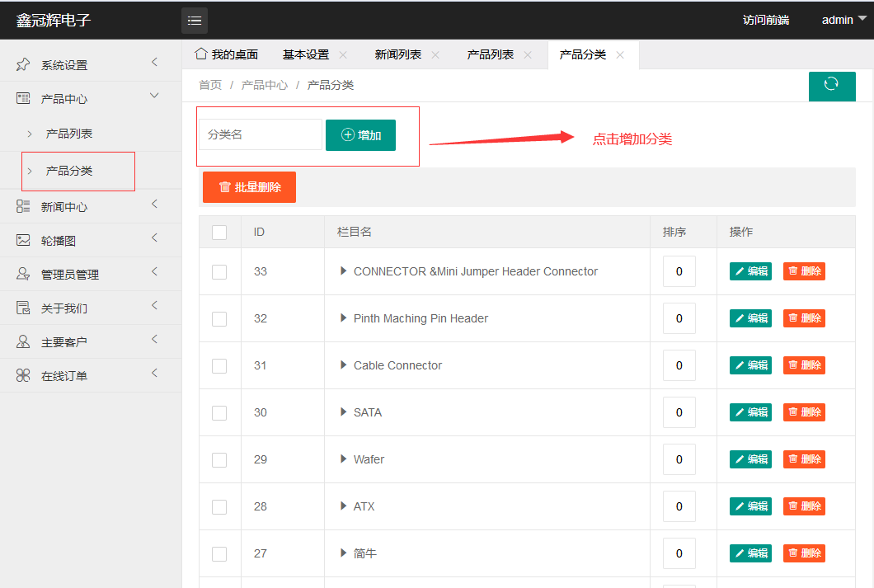The height and width of the screenshot is (588, 874).
Task: Click the 管理员管理 user icon in sidebar
Action: tap(23, 275)
